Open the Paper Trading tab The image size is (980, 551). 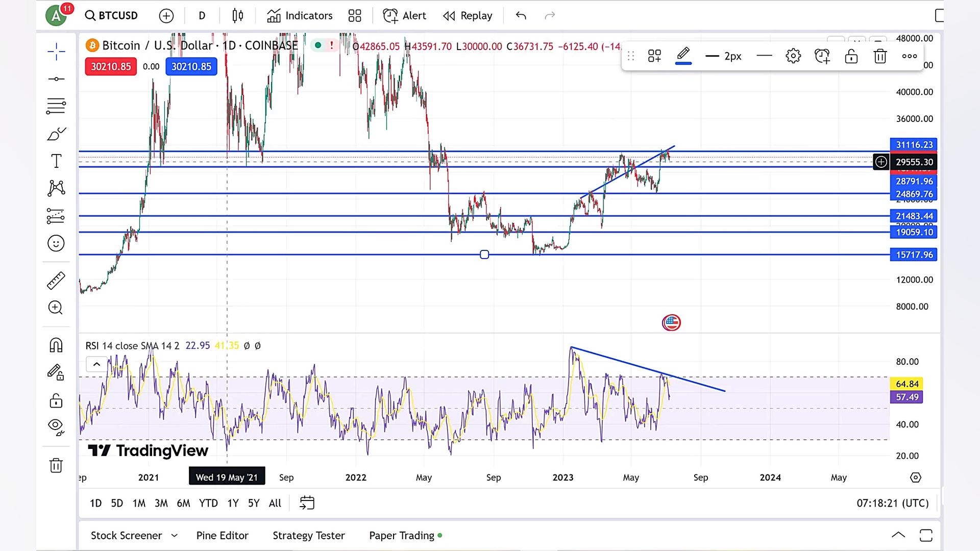click(406, 536)
